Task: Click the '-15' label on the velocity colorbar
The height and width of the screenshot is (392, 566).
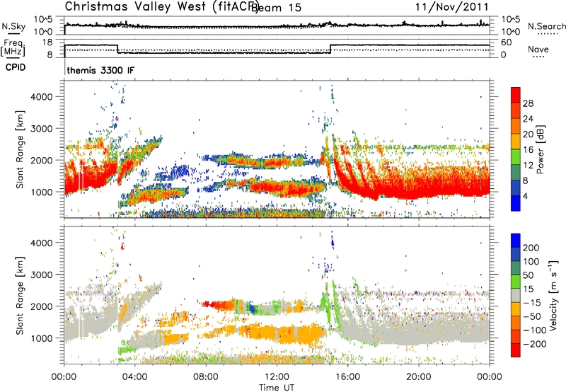Action: [x=532, y=303]
